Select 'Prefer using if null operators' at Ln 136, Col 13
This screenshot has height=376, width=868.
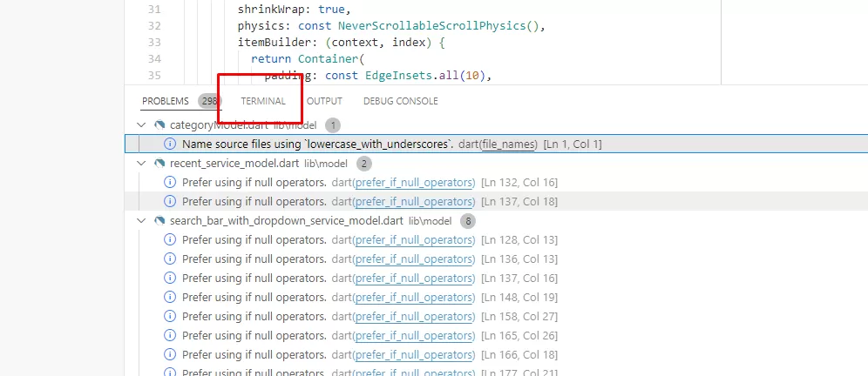496,258
